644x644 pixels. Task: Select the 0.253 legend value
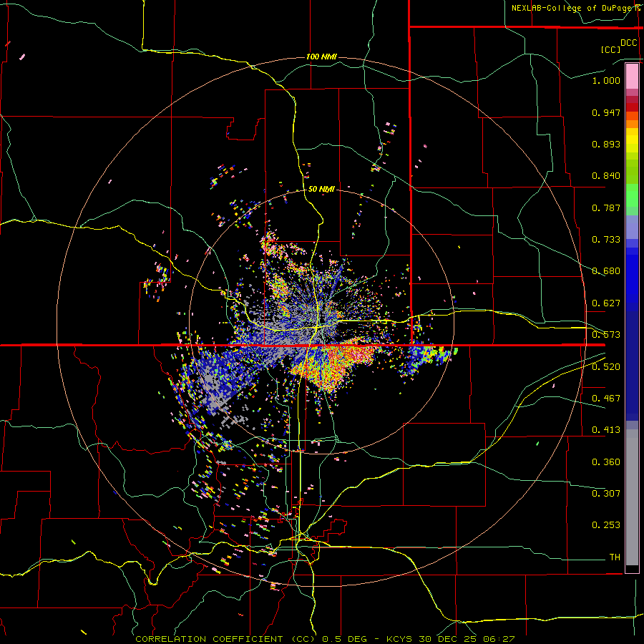click(606, 525)
